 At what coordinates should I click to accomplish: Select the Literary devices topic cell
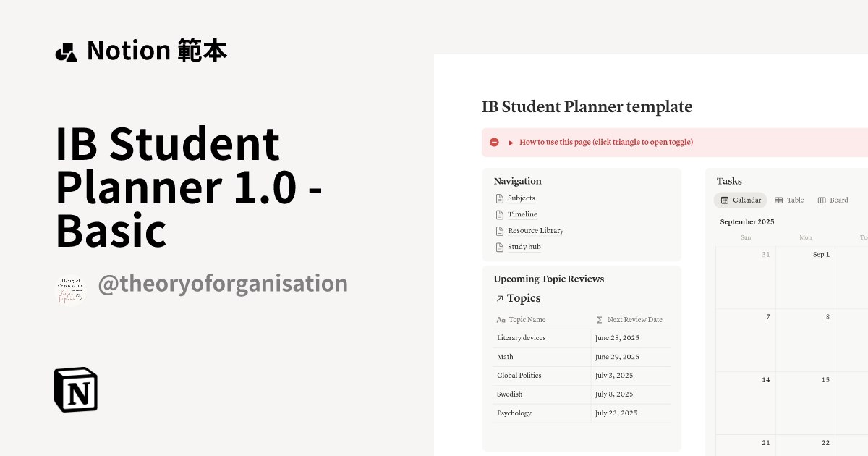pyautogui.click(x=521, y=337)
